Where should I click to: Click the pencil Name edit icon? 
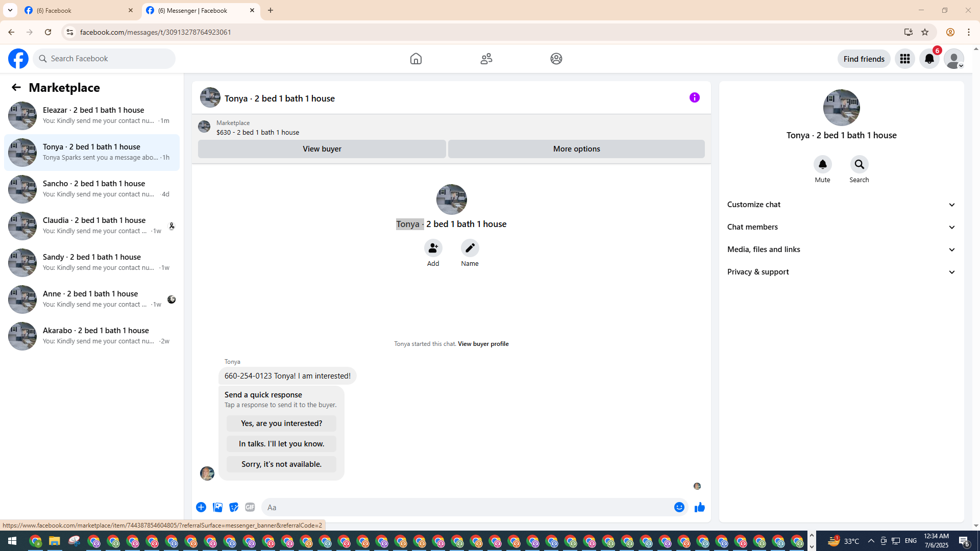click(470, 248)
